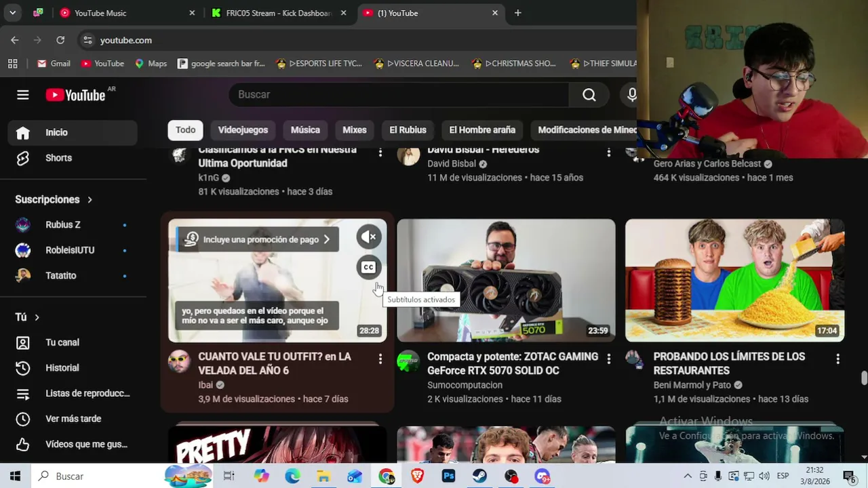This screenshot has width=868, height=488.
Task: Open Ver más tarde in the sidebar
Action: tap(73, 419)
